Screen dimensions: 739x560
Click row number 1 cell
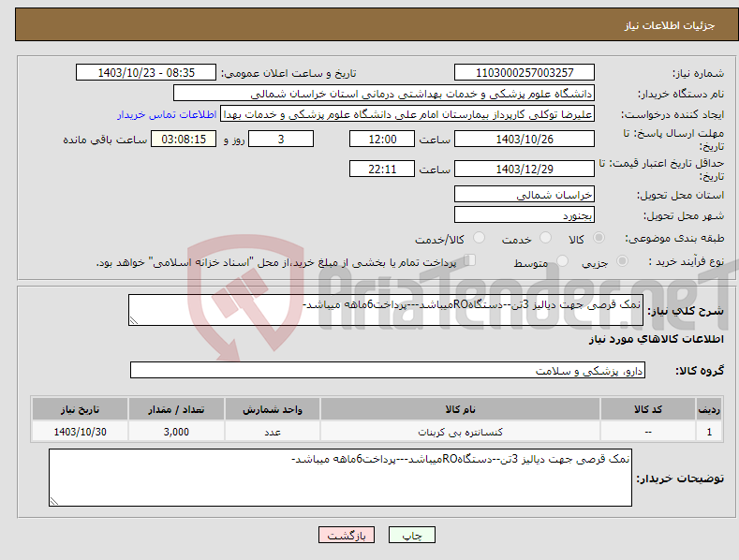(709, 432)
